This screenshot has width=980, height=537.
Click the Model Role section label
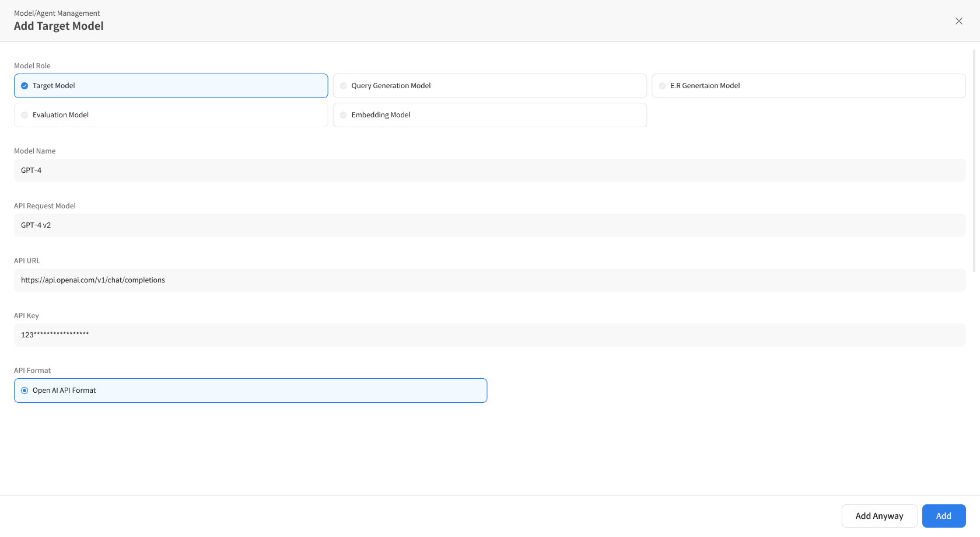pyautogui.click(x=32, y=66)
